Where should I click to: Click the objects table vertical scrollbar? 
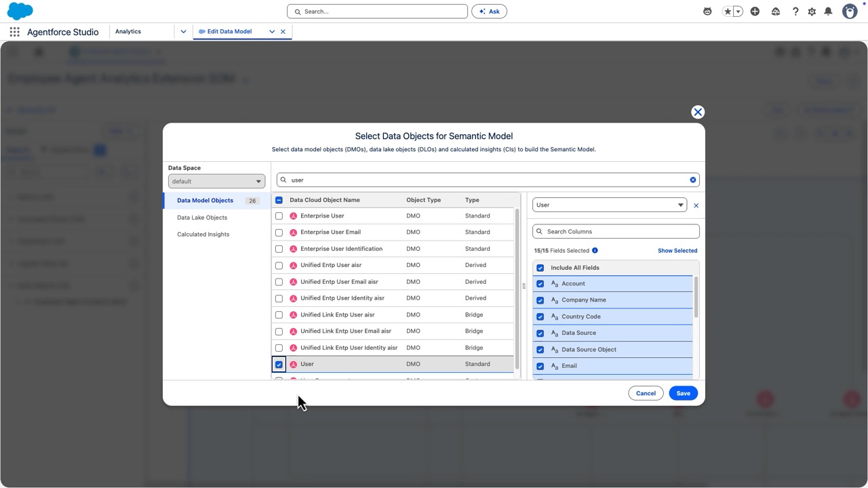click(x=517, y=289)
